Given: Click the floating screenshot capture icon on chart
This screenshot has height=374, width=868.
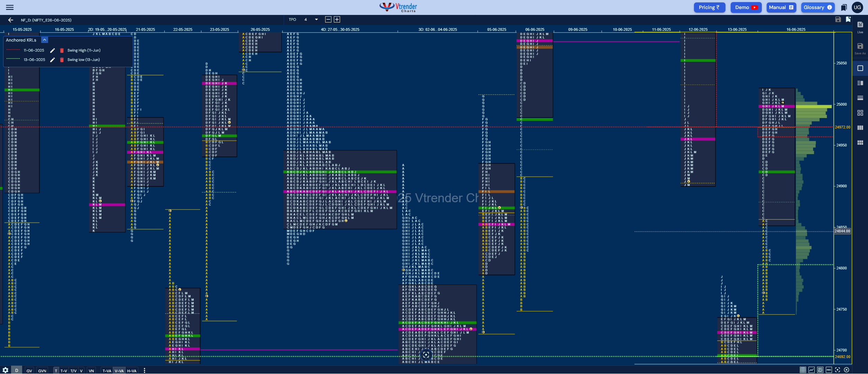Looking at the screenshot, I should point(426,355).
